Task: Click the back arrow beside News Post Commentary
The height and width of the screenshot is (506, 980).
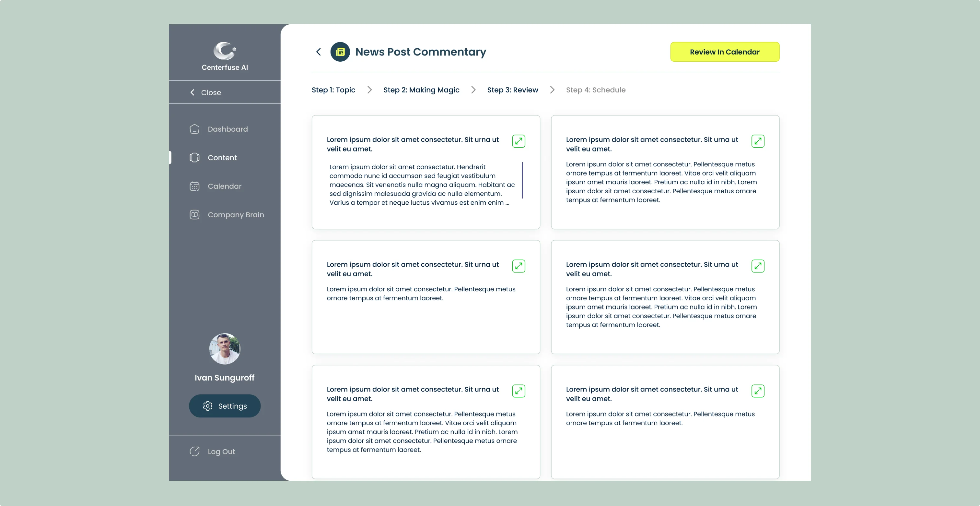Action: point(319,52)
